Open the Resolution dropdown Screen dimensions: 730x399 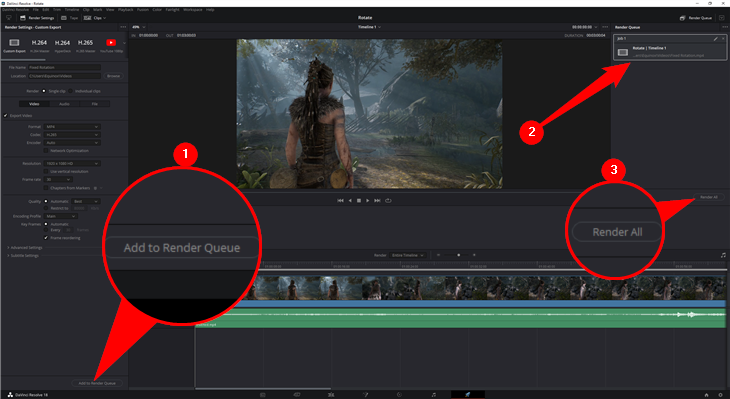72,164
